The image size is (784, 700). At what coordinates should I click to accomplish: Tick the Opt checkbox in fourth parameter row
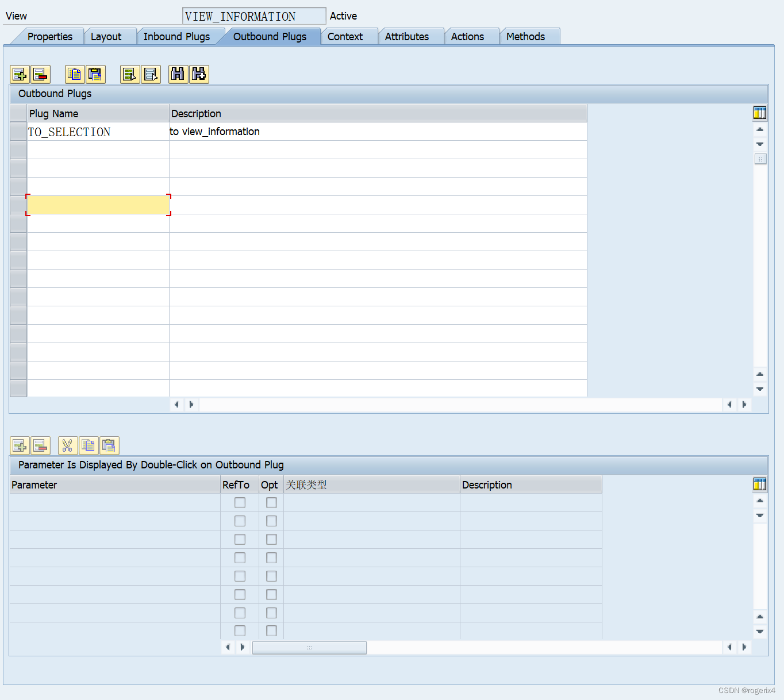(x=271, y=558)
